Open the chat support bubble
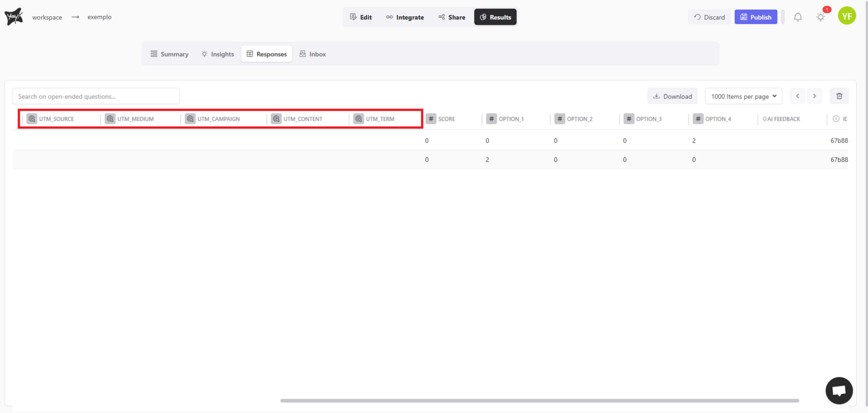 coord(839,390)
